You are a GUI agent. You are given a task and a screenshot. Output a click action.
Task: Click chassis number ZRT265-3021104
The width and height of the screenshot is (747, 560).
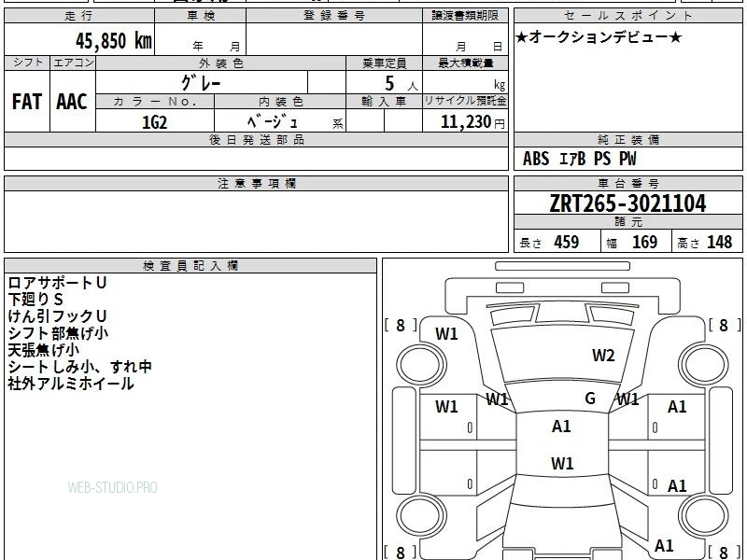point(627,203)
